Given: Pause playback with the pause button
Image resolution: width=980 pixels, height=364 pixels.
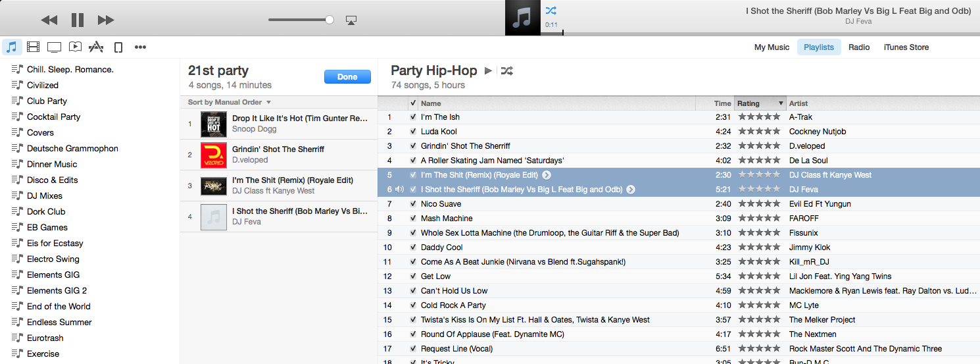Looking at the screenshot, I should tap(78, 20).
